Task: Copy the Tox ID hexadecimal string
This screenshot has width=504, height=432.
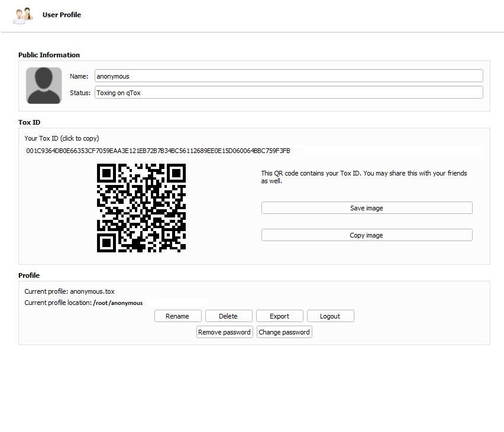Action: tap(158, 151)
